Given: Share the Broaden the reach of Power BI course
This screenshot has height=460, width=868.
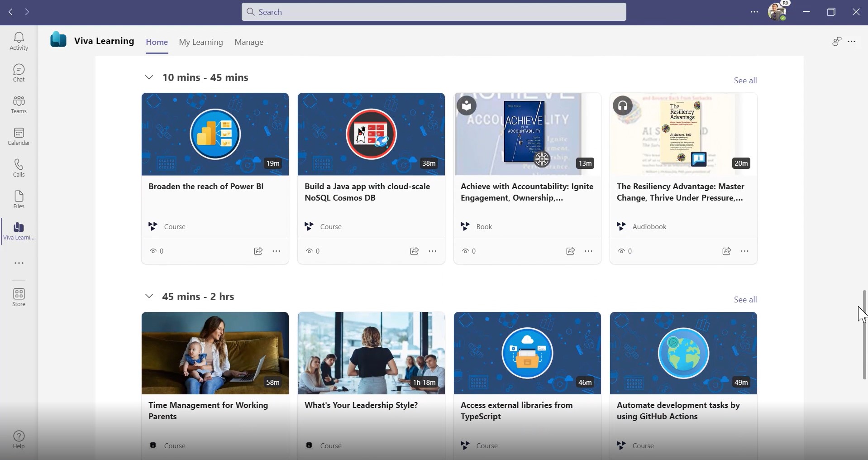Looking at the screenshot, I should 258,251.
